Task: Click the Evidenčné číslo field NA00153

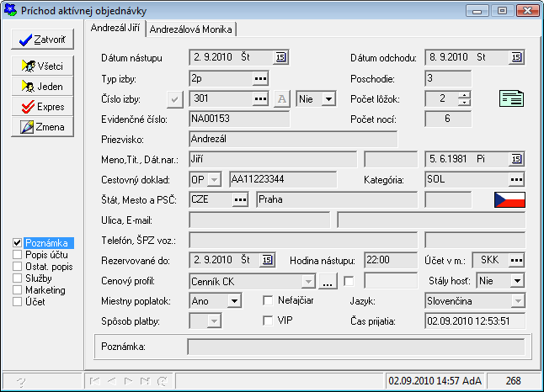Action: pyautogui.click(x=239, y=119)
